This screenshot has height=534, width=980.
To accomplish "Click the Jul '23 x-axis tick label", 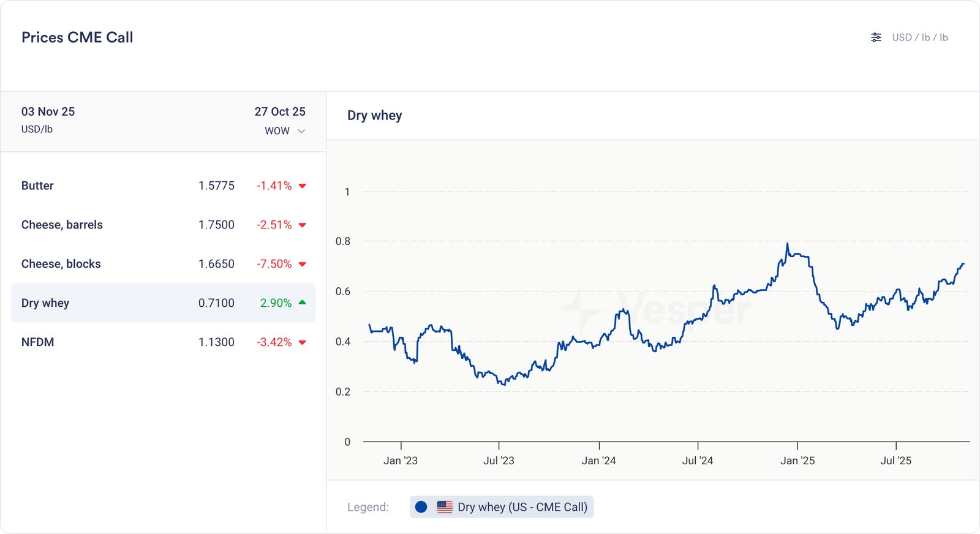I will (x=499, y=461).
